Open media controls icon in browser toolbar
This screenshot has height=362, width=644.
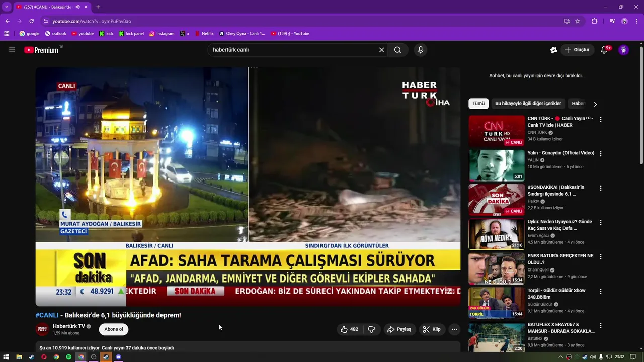pos(612,21)
